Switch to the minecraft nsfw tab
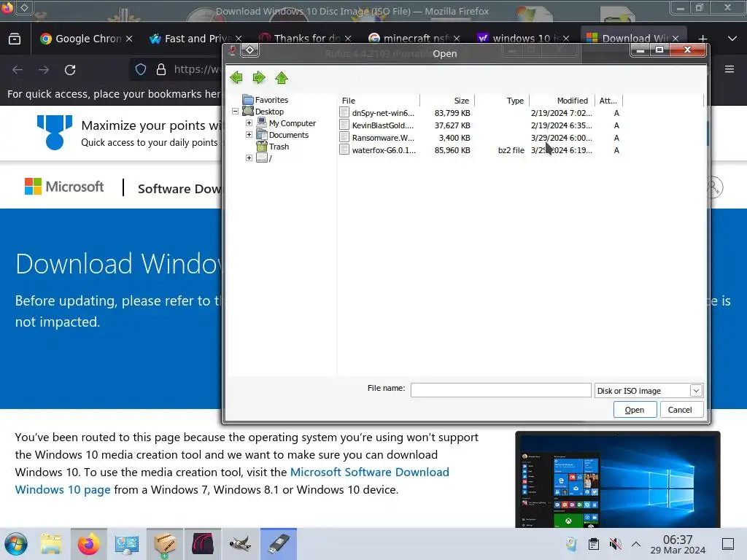The width and height of the screenshot is (747, 560). 414,39
